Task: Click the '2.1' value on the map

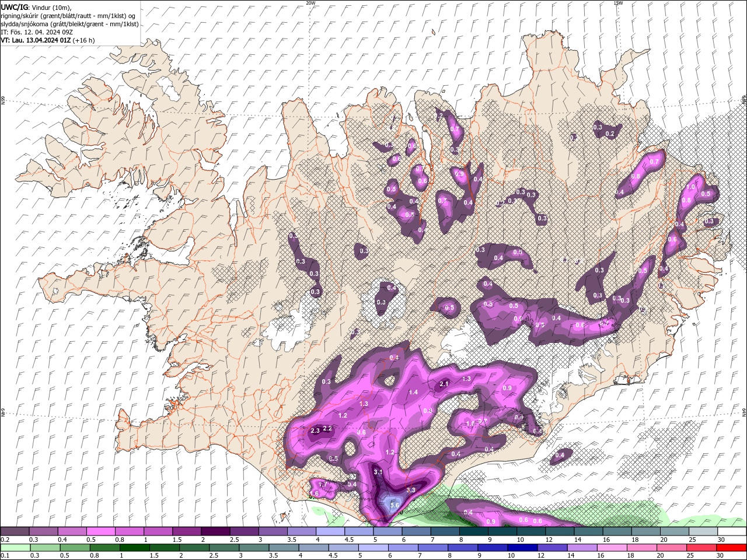Action: point(444,384)
